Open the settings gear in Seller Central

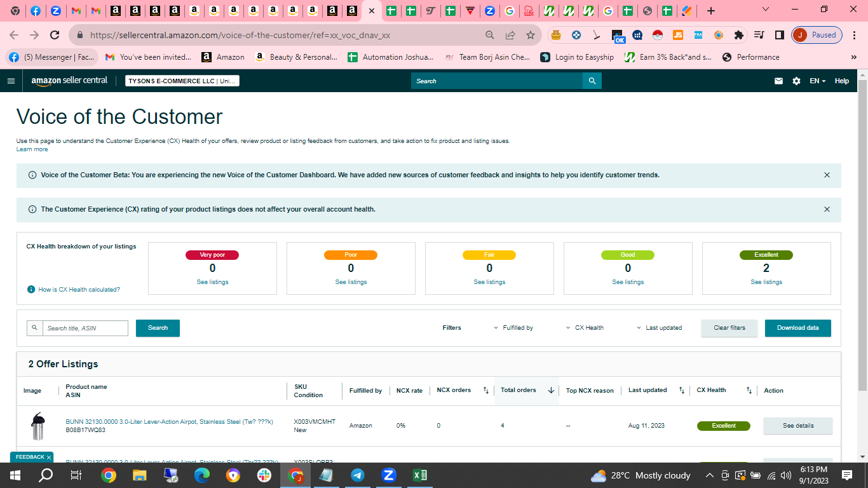[x=796, y=81]
